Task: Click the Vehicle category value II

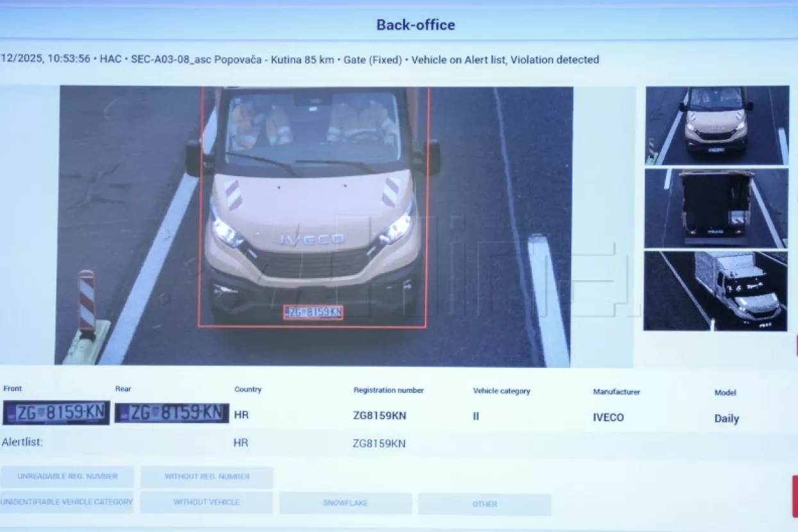Action: (x=476, y=416)
